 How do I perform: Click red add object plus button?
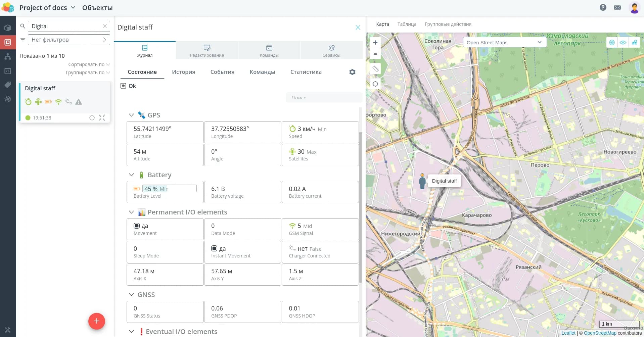[96, 321]
